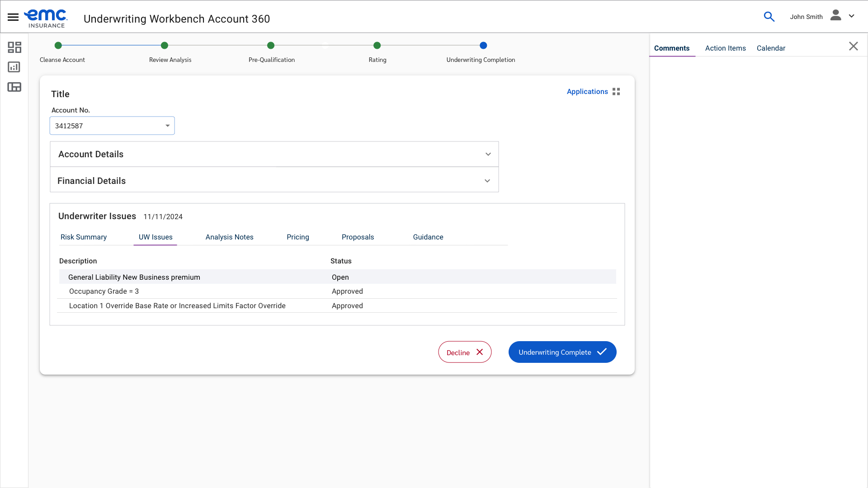The width and height of the screenshot is (868, 488).
Task: Open the dashboard sidebar icon
Action: (x=14, y=47)
